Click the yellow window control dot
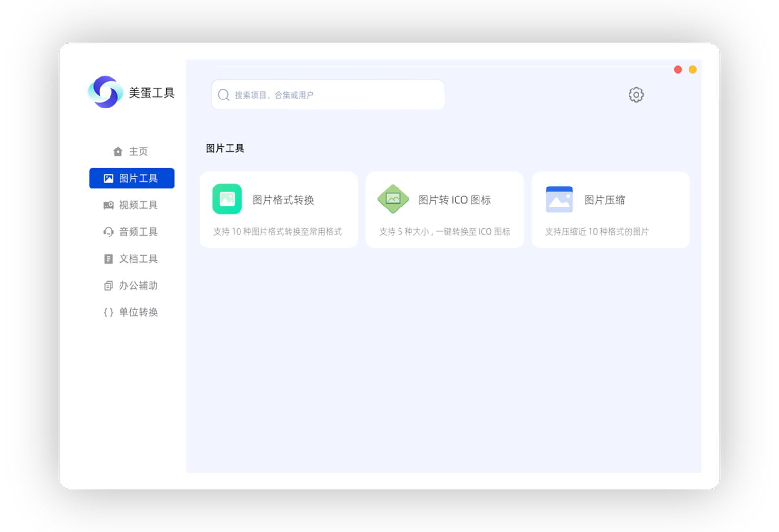 693,69
